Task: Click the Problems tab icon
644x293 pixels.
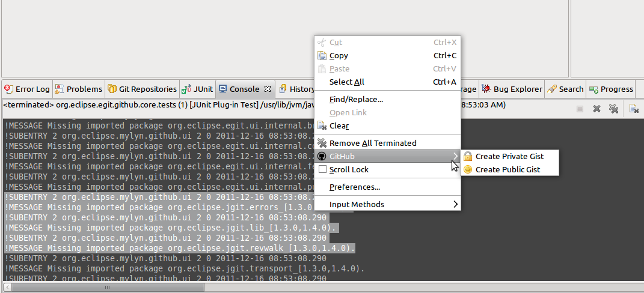Action: click(x=60, y=89)
